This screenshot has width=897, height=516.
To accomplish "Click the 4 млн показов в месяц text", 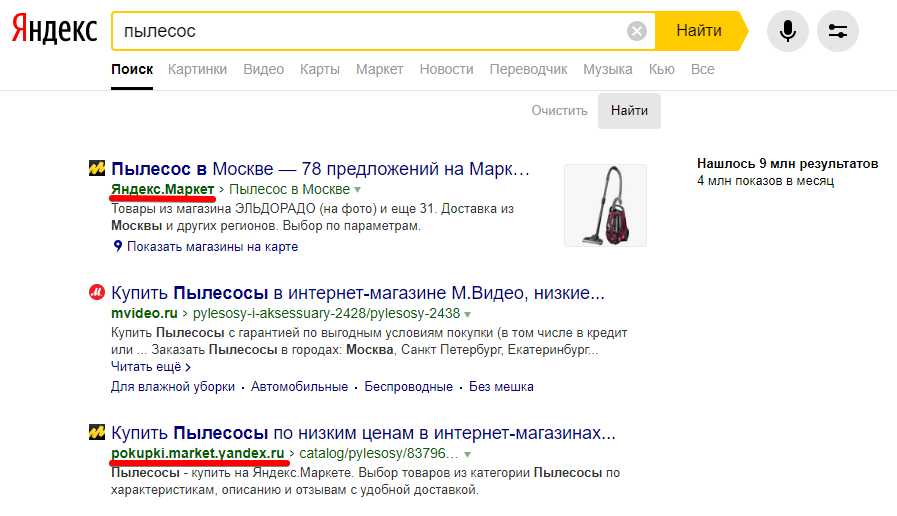I will [x=765, y=181].
